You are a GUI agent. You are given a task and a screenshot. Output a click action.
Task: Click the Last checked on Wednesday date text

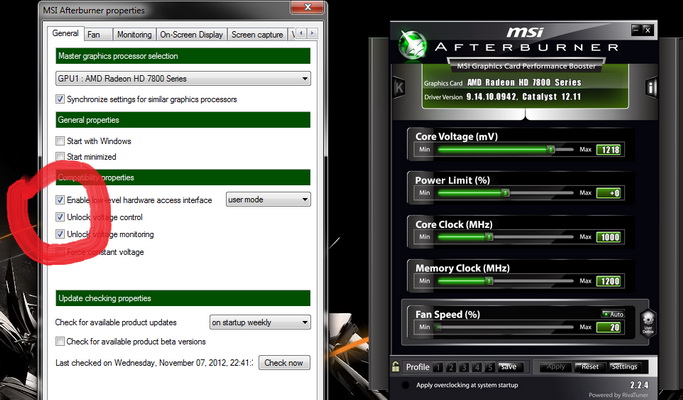click(x=154, y=363)
